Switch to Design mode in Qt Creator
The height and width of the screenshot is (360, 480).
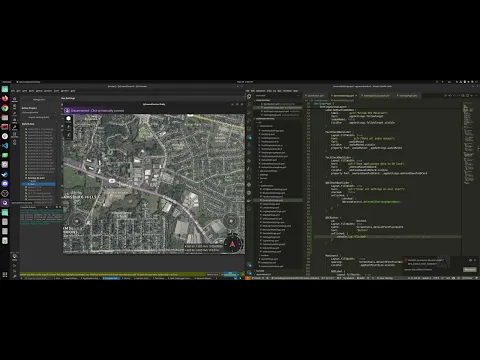pos(14,114)
